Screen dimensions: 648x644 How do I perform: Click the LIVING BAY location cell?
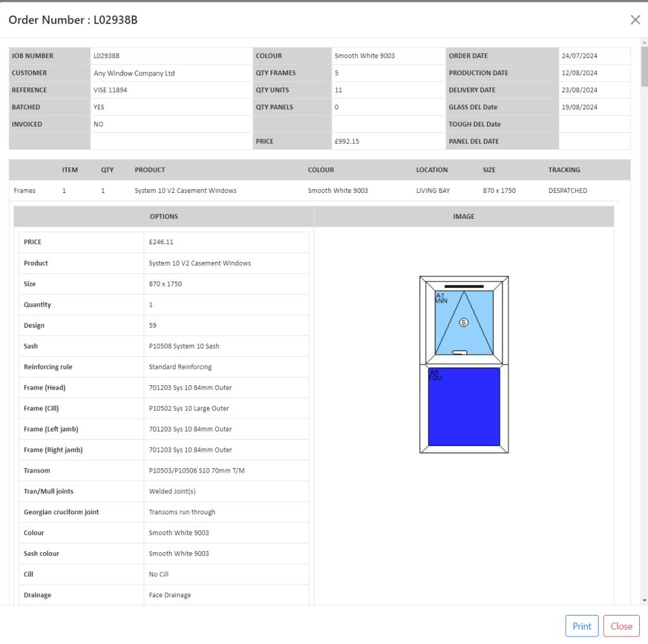coord(433,190)
